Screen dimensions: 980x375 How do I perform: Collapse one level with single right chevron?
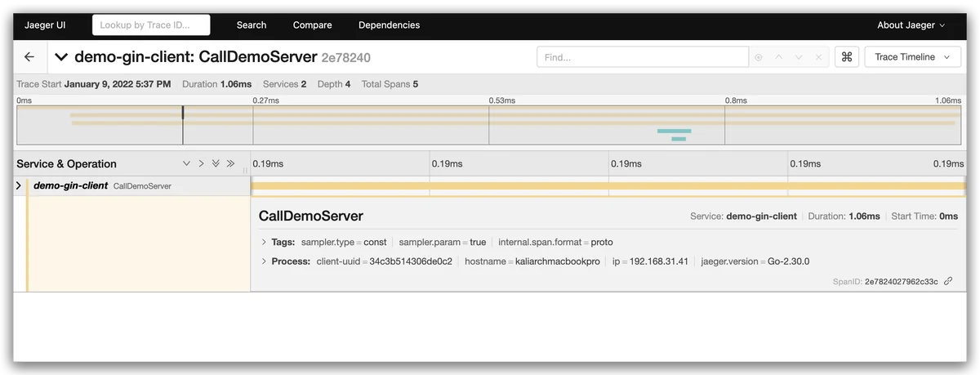point(201,163)
